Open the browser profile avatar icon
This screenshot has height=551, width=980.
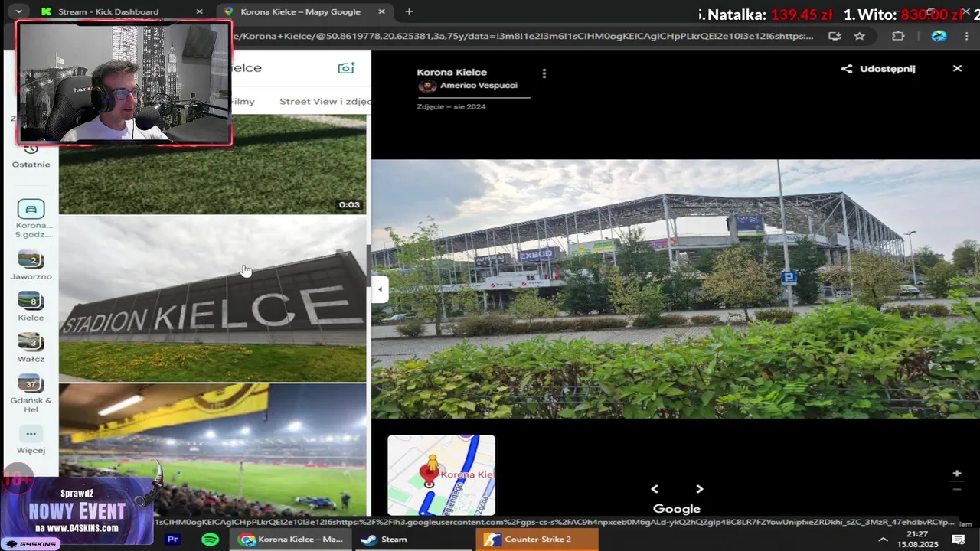click(x=939, y=36)
